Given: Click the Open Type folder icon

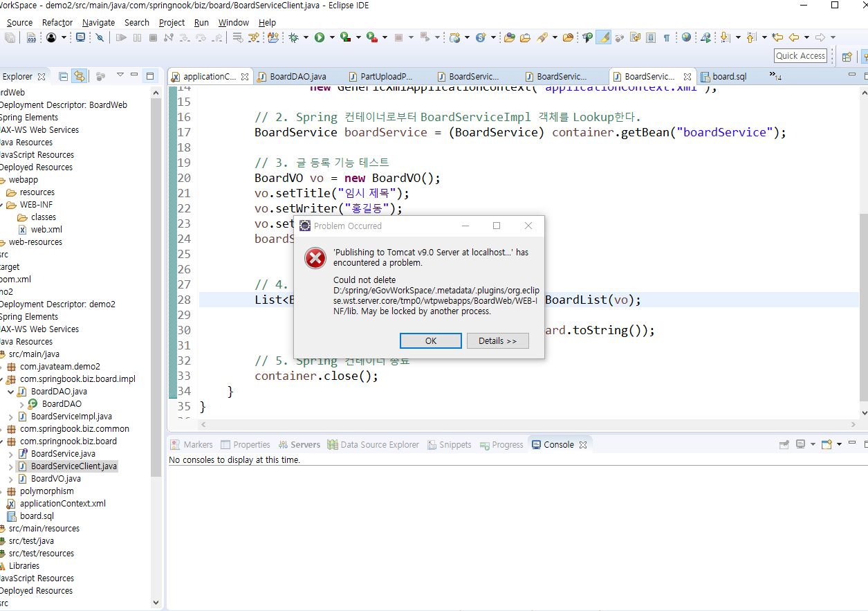Looking at the screenshot, I should pos(510,37).
